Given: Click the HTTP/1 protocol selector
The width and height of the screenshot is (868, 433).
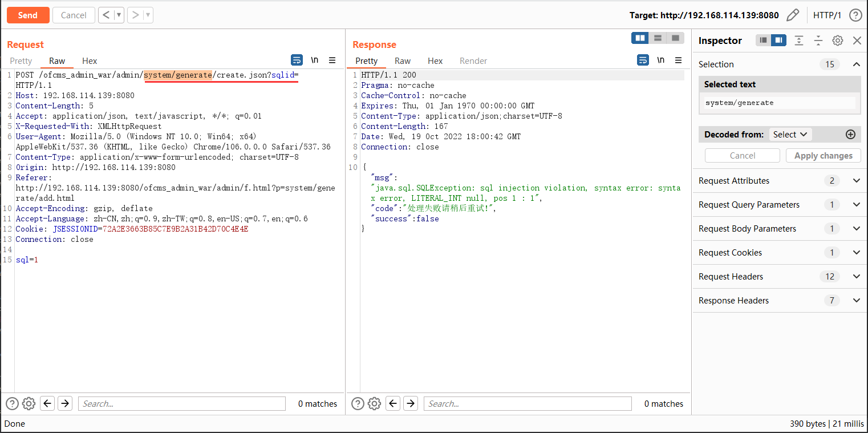Looking at the screenshot, I should pos(827,15).
